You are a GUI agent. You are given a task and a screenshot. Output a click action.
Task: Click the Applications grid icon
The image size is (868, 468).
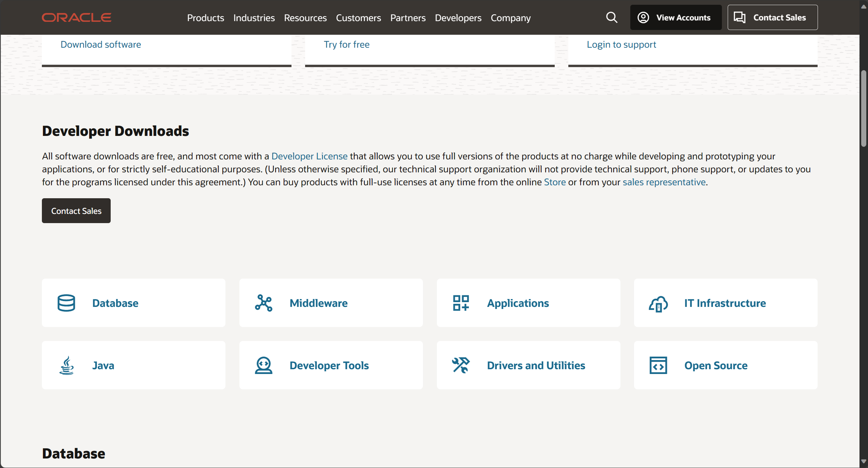461,303
